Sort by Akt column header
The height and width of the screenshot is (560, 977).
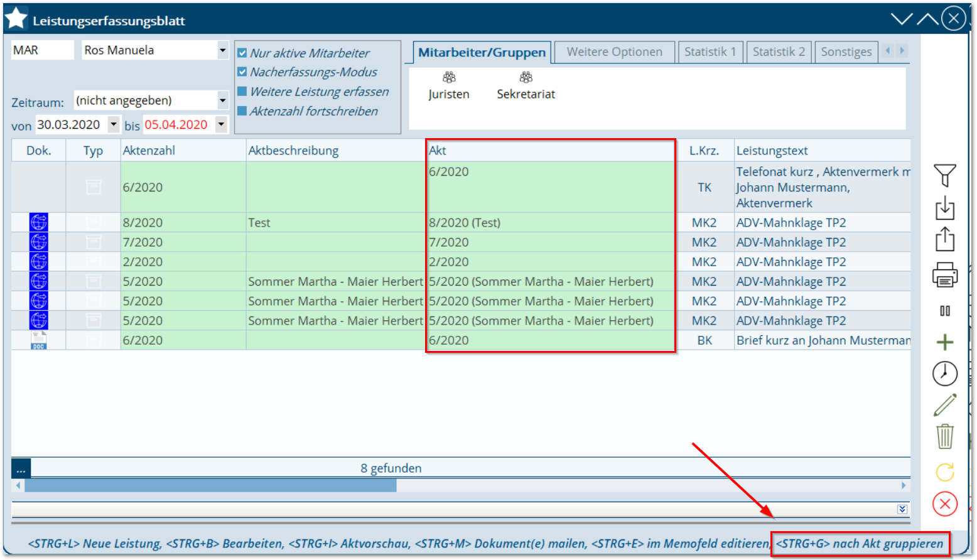pyautogui.click(x=551, y=151)
